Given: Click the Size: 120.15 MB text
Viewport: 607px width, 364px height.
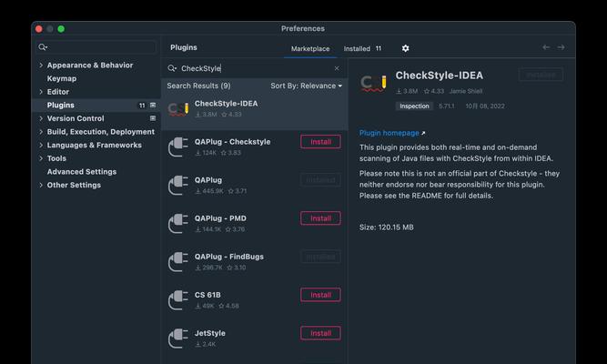Looking at the screenshot, I should pyautogui.click(x=387, y=227).
